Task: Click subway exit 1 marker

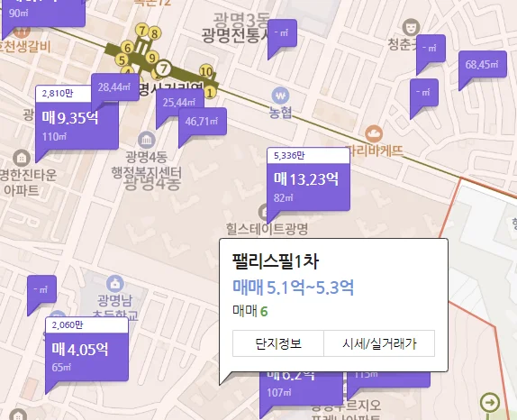Action: click(211, 92)
